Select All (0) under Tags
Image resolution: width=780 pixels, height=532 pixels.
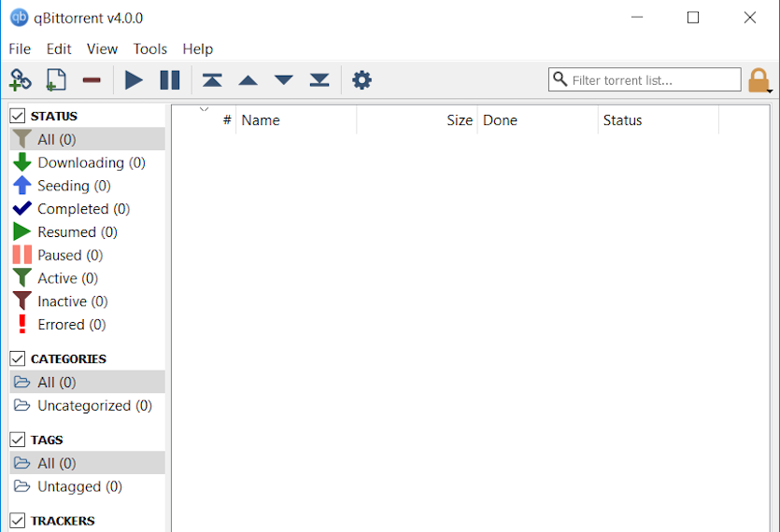(x=87, y=463)
